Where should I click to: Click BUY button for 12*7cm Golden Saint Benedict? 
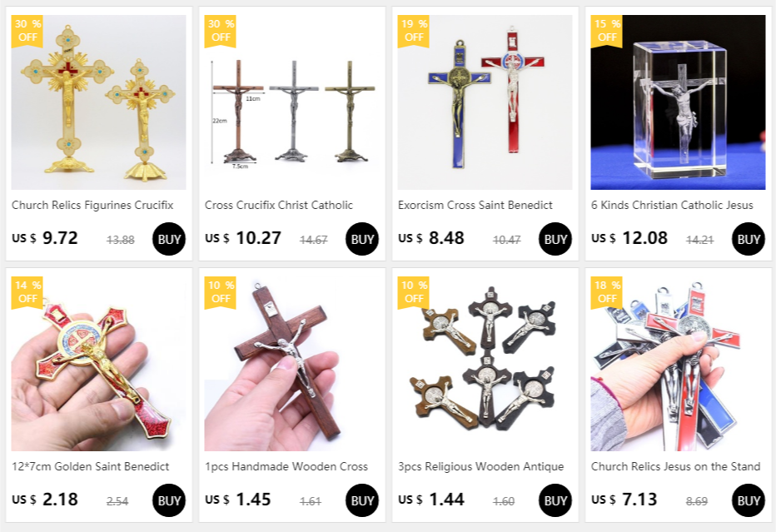tap(169, 500)
